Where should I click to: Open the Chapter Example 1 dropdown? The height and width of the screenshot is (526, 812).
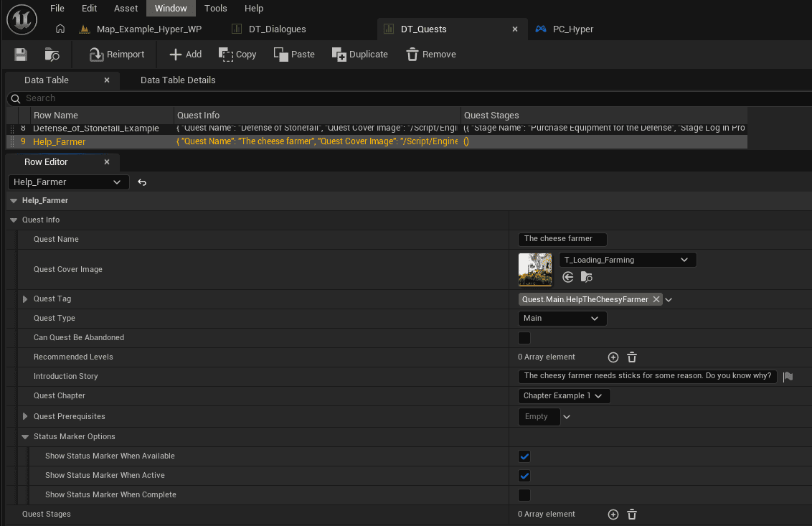coord(564,396)
